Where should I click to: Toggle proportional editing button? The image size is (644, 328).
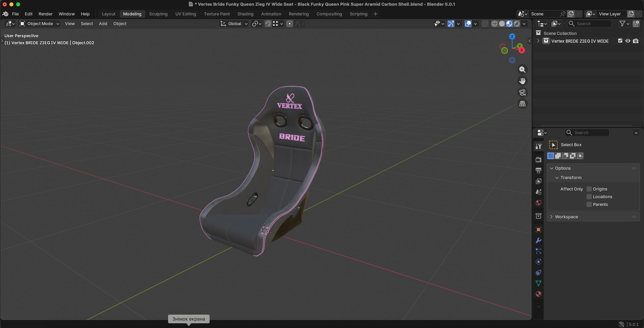click(290, 23)
